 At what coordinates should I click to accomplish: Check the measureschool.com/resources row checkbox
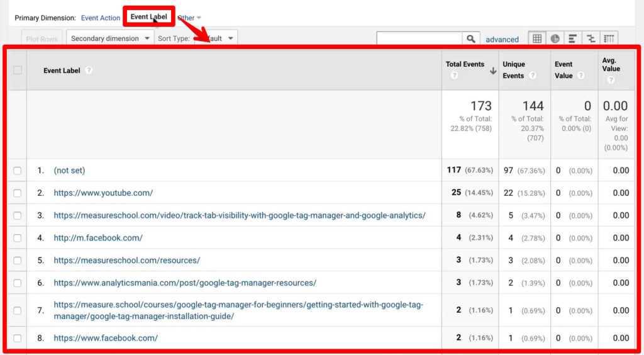(17, 261)
